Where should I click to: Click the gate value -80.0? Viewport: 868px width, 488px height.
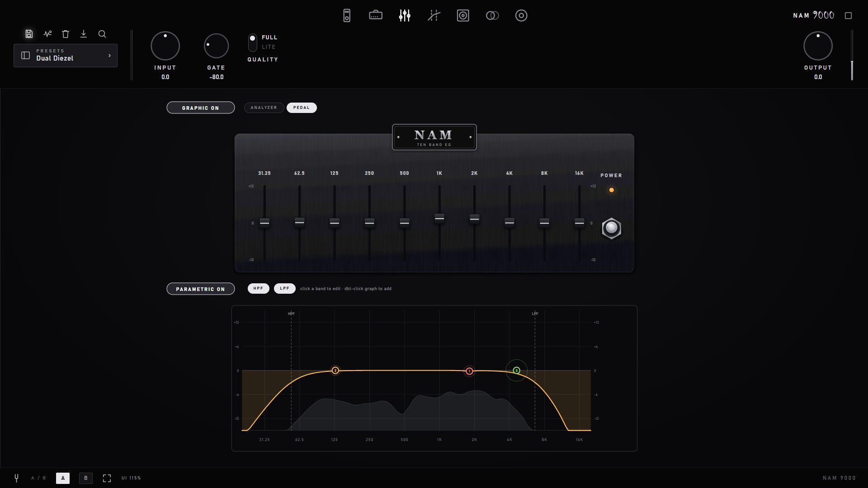point(217,77)
